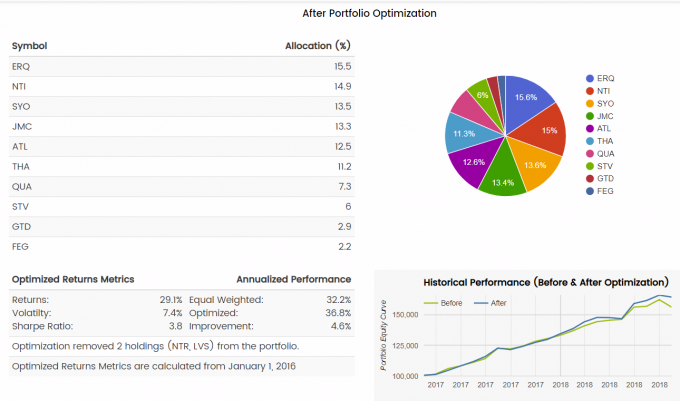Click the 12.5 allocation value
Screen dimensions: 680x401
point(343,147)
